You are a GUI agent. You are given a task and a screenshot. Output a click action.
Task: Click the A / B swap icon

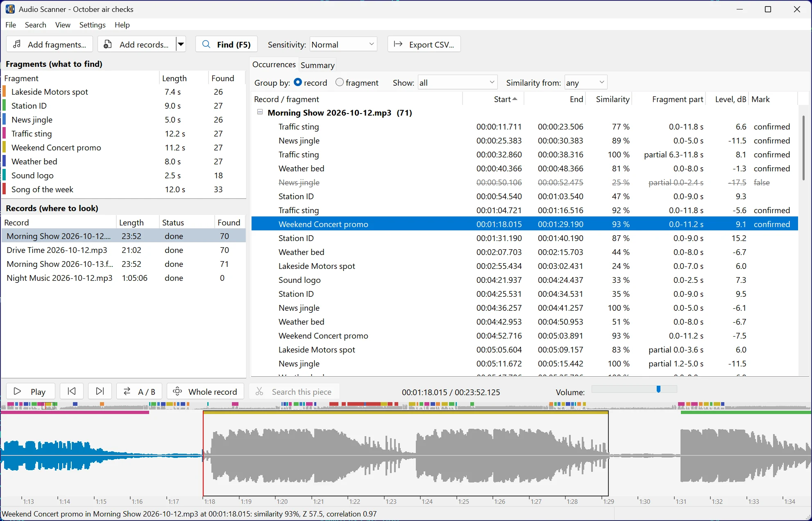tap(127, 391)
